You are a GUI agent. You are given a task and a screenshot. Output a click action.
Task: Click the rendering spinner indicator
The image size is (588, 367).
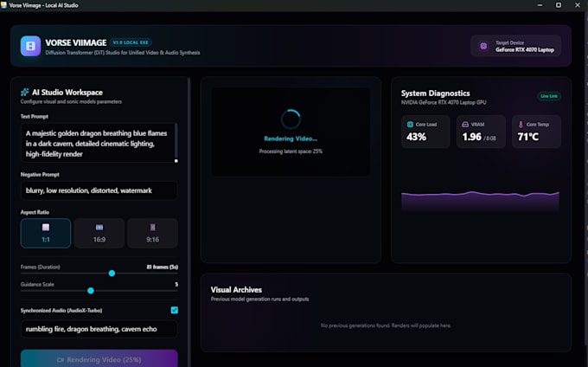point(291,119)
